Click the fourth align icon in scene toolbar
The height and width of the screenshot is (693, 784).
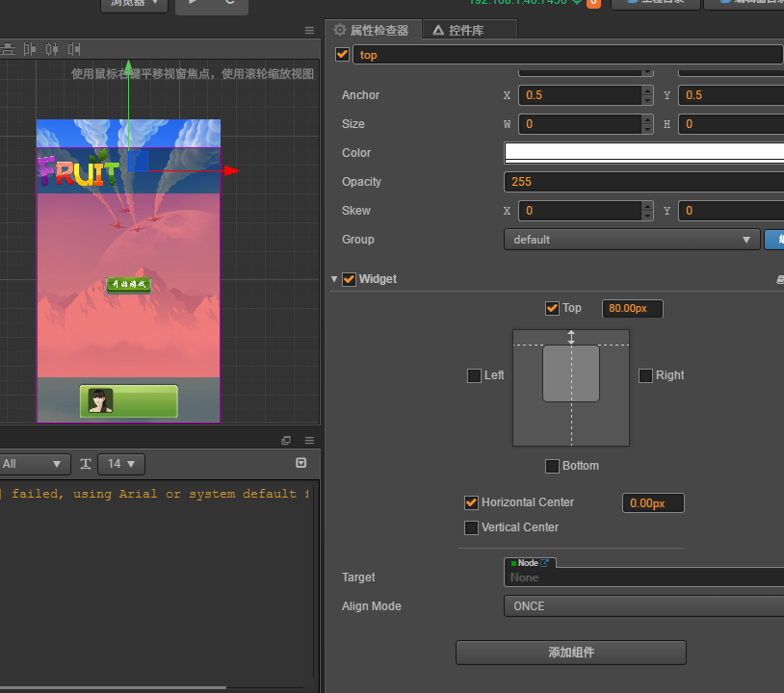[x=74, y=49]
